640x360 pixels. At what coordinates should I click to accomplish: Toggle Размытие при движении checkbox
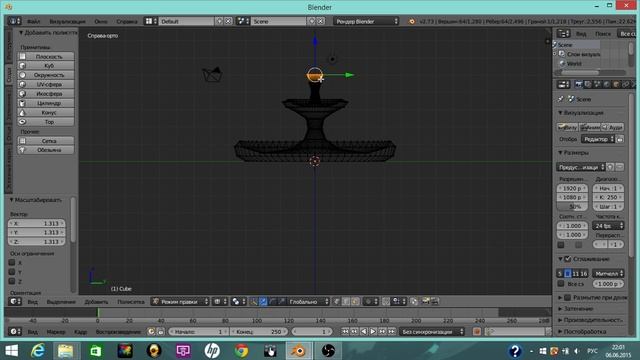pyautogui.click(x=568, y=298)
